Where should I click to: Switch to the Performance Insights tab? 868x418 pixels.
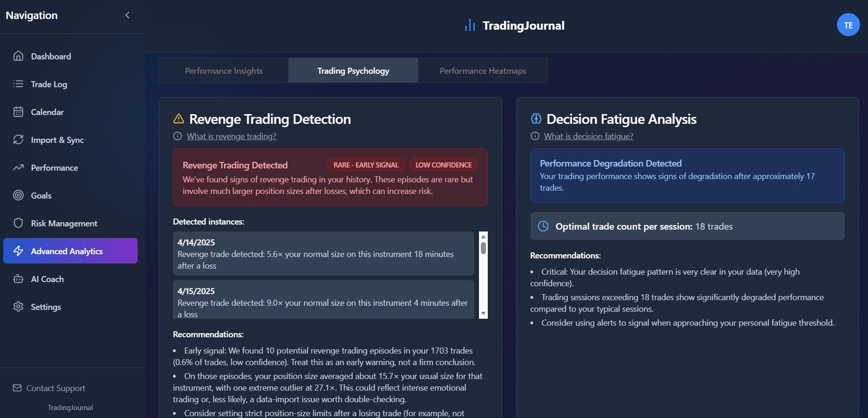click(223, 71)
